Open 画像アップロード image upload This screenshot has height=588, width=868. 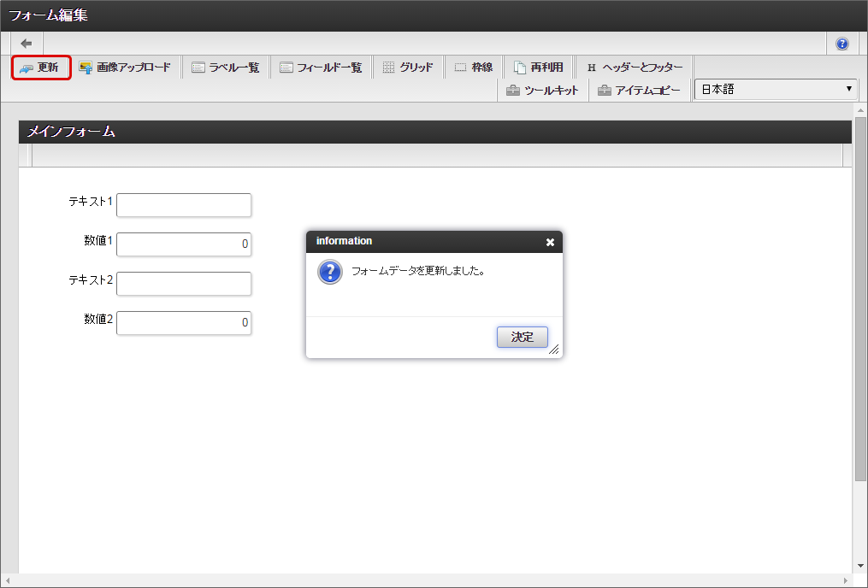tap(125, 68)
